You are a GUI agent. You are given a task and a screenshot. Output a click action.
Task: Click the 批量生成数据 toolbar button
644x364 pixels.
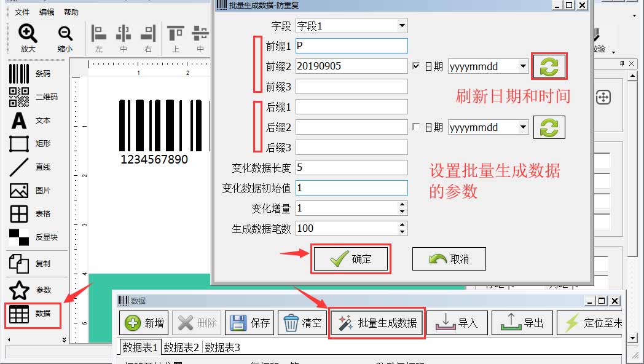[377, 323]
